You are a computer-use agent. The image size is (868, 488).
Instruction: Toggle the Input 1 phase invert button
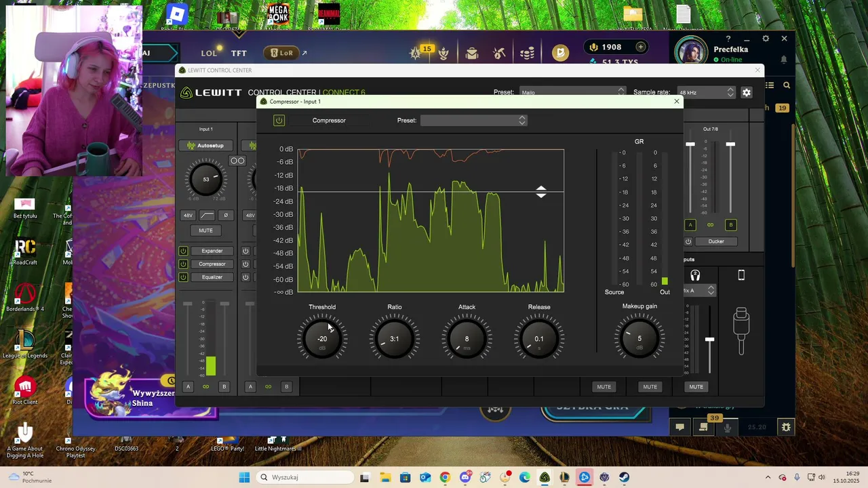coord(226,216)
